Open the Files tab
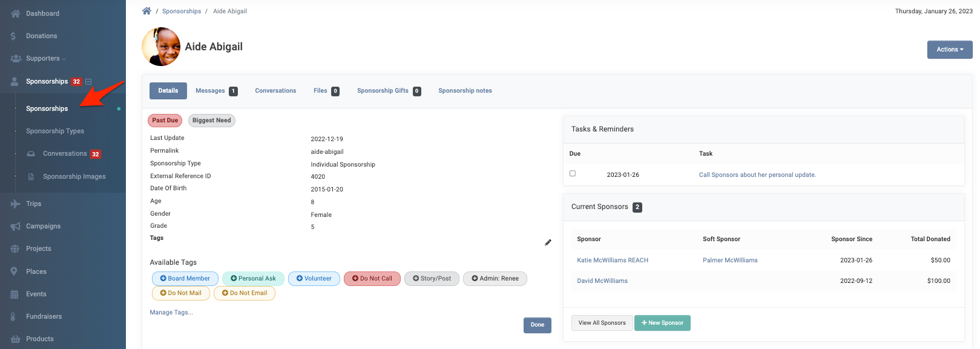The width and height of the screenshot is (980, 349). 326,91
